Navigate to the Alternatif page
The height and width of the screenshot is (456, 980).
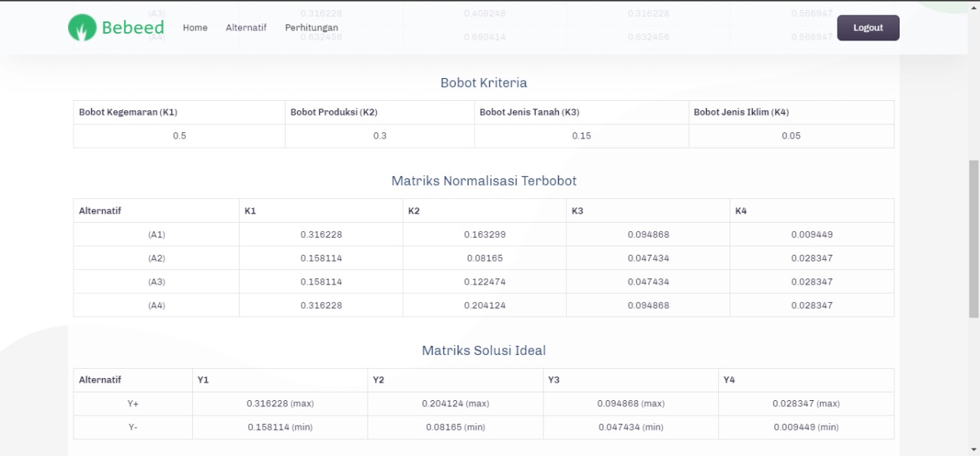(246, 28)
